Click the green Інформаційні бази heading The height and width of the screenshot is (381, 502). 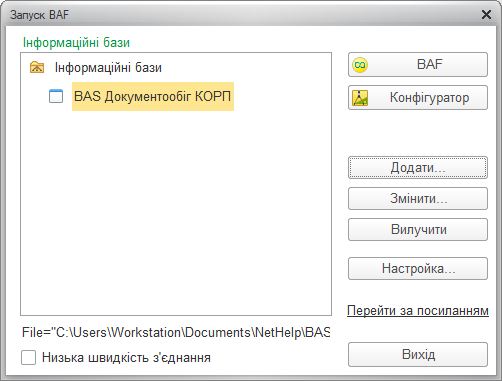click(x=76, y=43)
